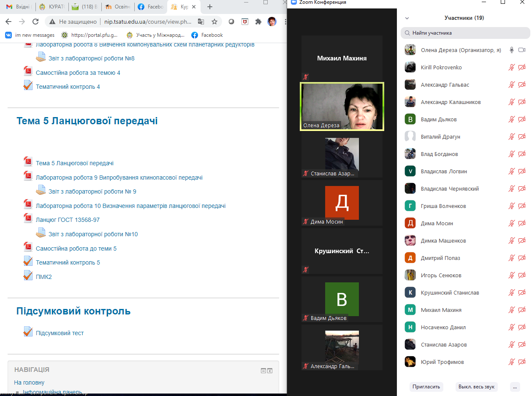532x396 pixels.
Task: Click the Пригласить button
Action: (426, 387)
